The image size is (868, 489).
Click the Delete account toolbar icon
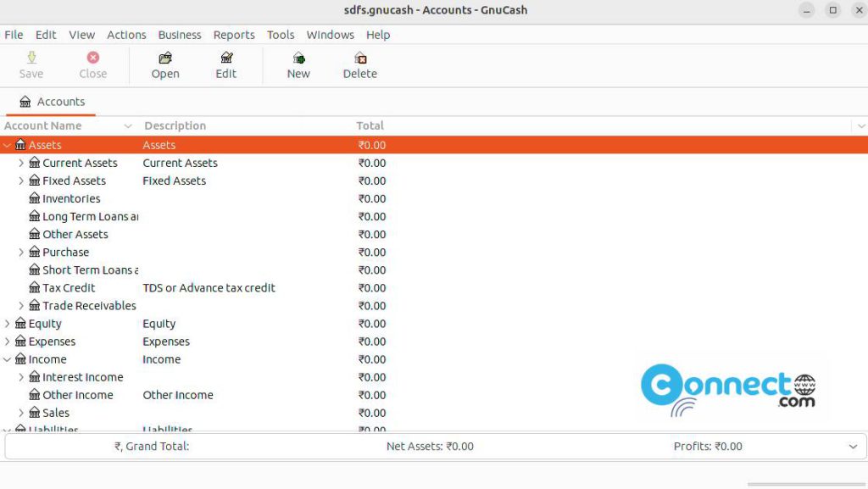359,64
